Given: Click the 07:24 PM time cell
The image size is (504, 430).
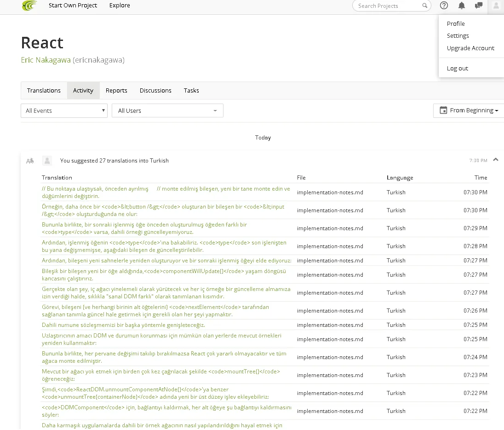Looking at the screenshot, I should [x=475, y=357].
